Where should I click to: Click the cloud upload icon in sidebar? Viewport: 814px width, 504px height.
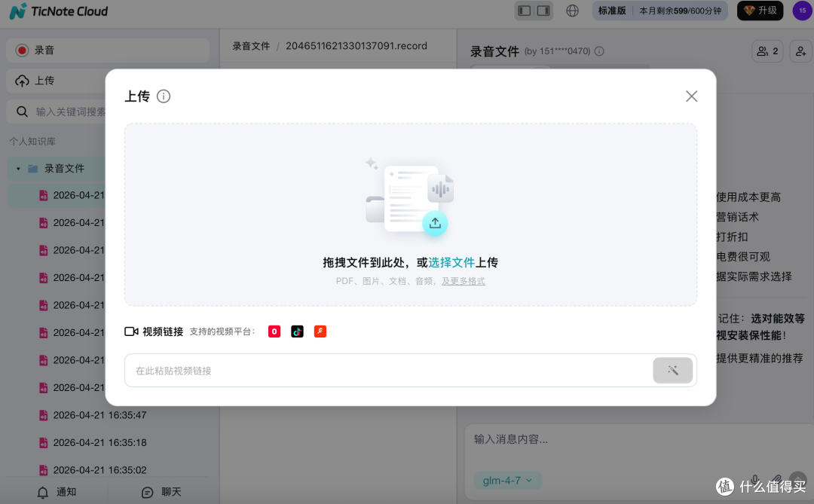click(22, 81)
